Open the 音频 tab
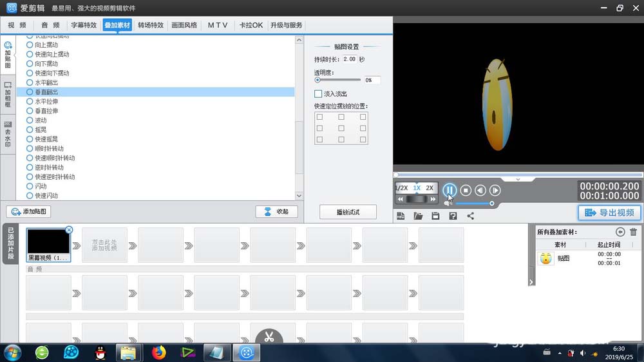644x362 pixels. (x=50, y=25)
